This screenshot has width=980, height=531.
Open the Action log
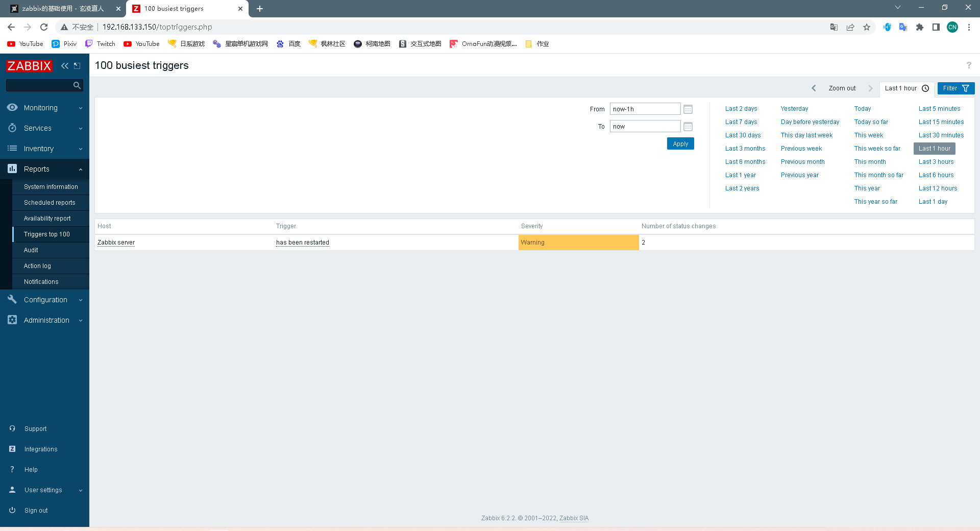click(x=51, y=266)
